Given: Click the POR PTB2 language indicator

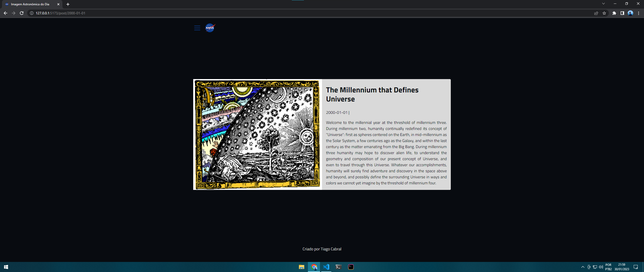Looking at the screenshot, I should (x=609, y=267).
